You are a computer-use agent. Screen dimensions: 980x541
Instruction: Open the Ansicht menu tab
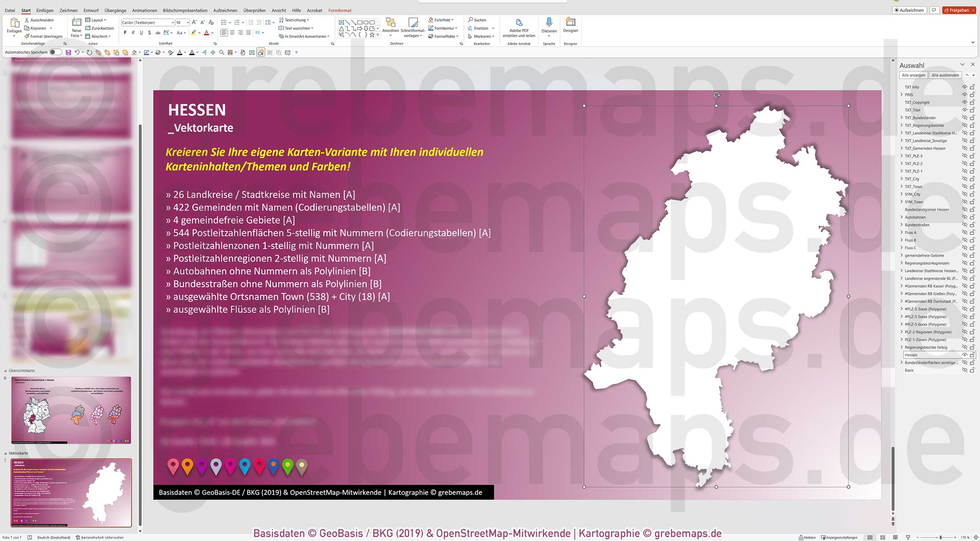click(x=279, y=10)
